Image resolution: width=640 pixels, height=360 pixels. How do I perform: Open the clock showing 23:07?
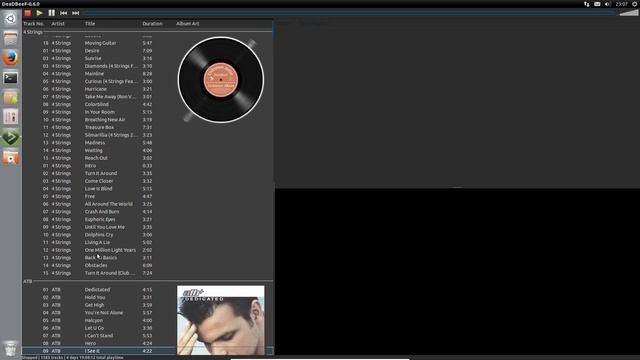coord(622,4)
